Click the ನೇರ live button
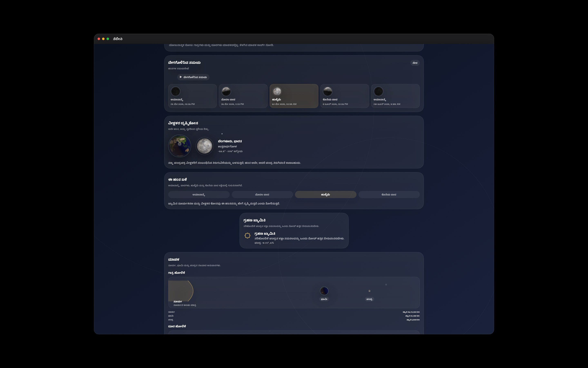 (x=415, y=63)
